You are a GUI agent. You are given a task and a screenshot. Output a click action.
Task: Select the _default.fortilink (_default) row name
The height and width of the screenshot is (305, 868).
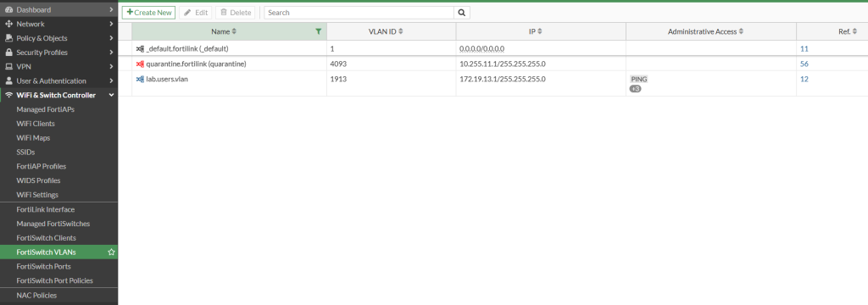click(187, 48)
